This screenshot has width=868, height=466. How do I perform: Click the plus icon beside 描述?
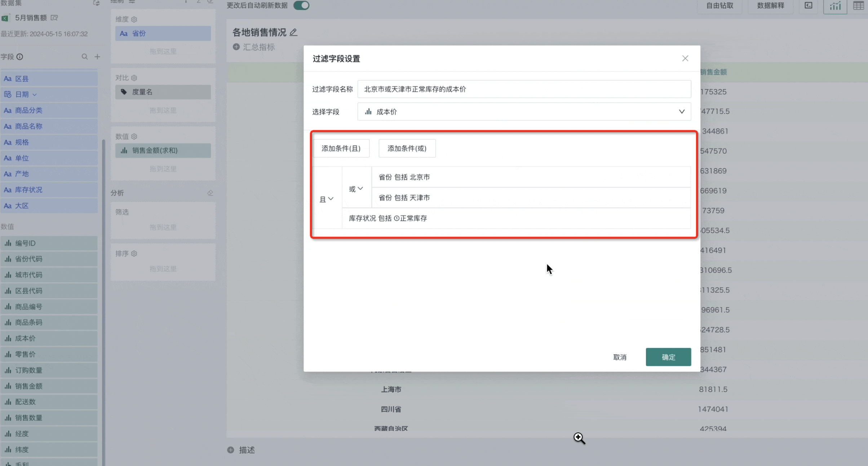pos(231,450)
